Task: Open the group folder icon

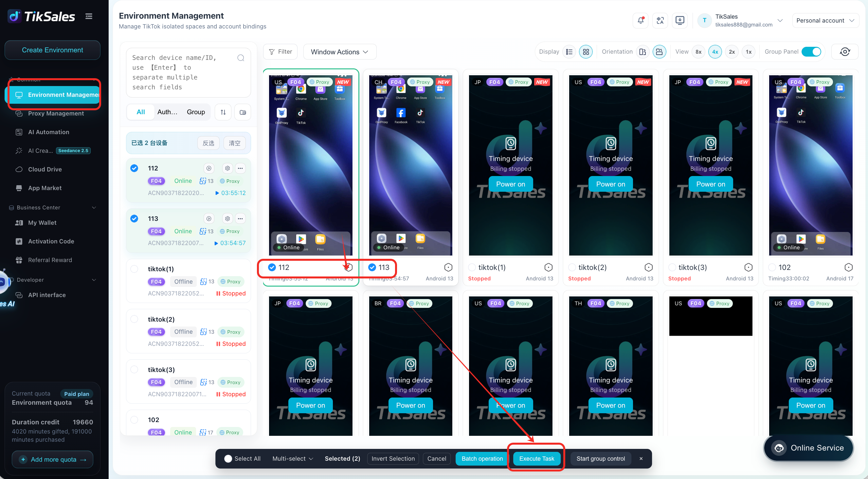Action: click(243, 112)
